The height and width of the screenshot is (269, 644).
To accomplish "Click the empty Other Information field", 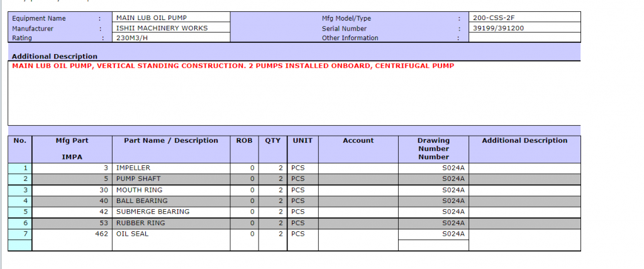I will click(525, 38).
